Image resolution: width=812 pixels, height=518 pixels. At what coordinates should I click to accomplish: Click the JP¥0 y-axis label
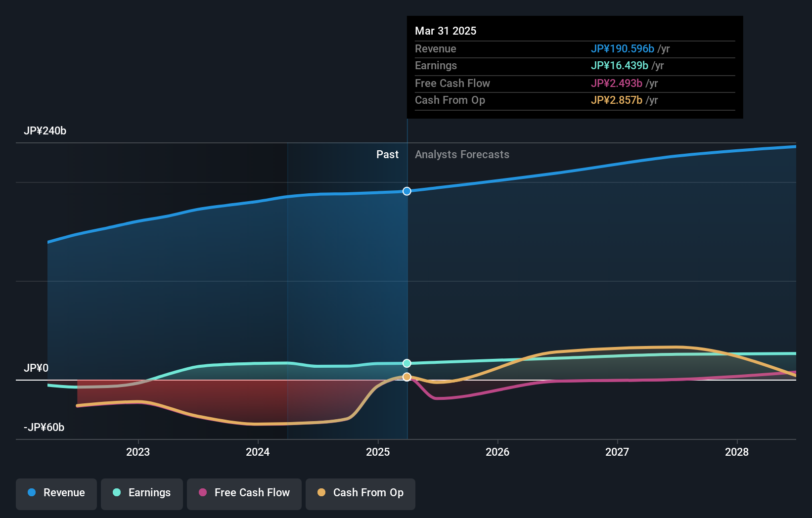pyautogui.click(x=36, y=368)
